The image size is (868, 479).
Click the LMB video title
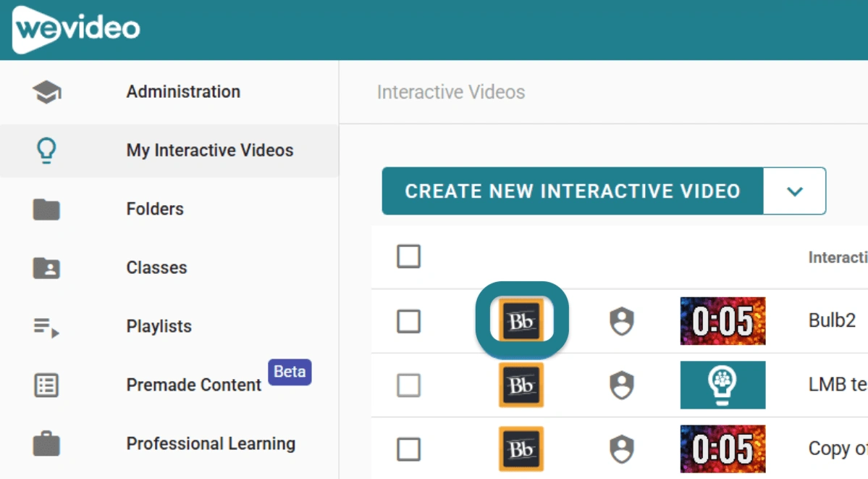click(838, 385)
